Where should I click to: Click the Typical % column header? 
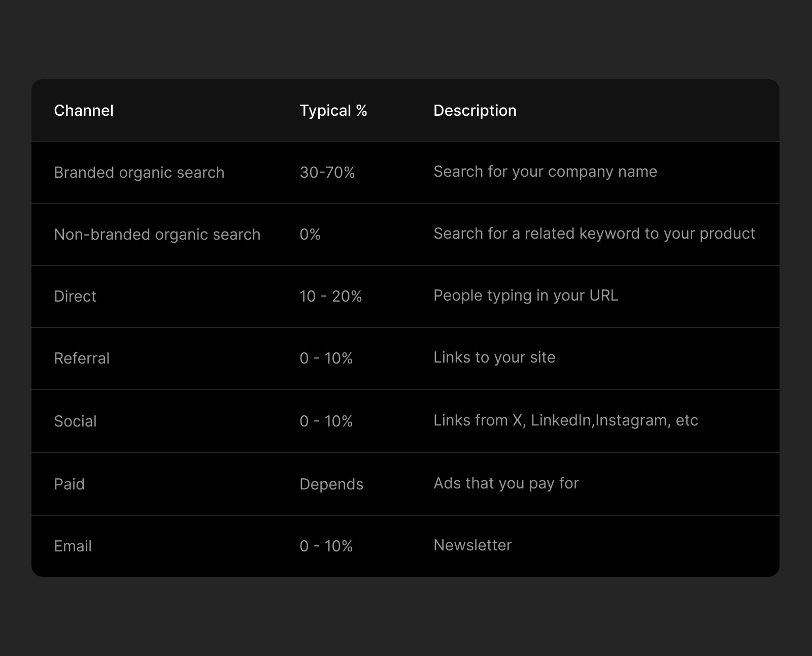[333, 111]
